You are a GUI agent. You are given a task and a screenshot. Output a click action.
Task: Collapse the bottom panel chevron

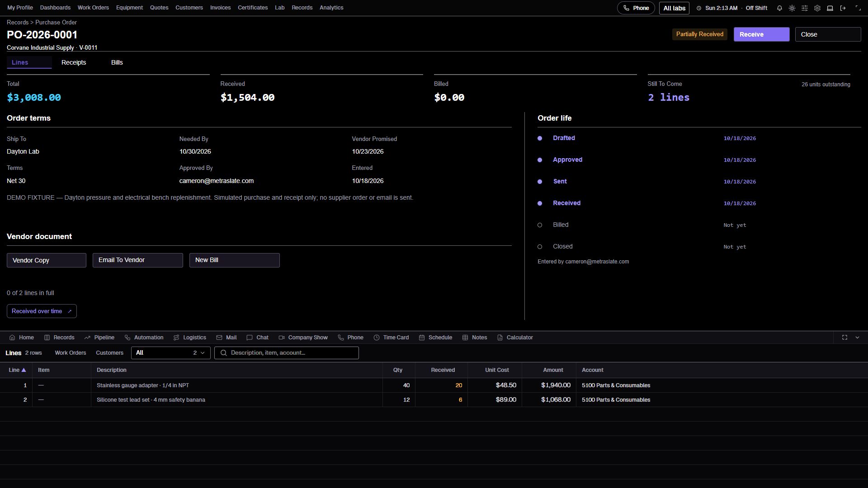pyautogui.click(x=857, y=338)
